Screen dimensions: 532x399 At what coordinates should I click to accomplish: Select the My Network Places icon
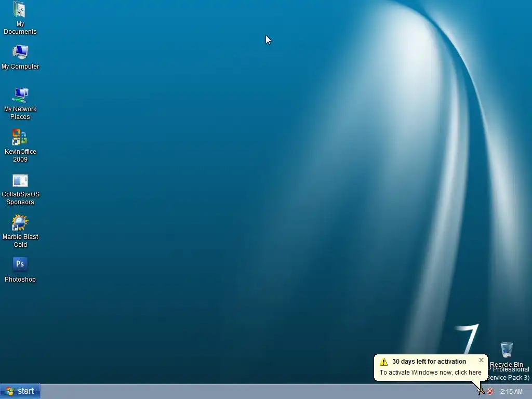pos(20,103)
